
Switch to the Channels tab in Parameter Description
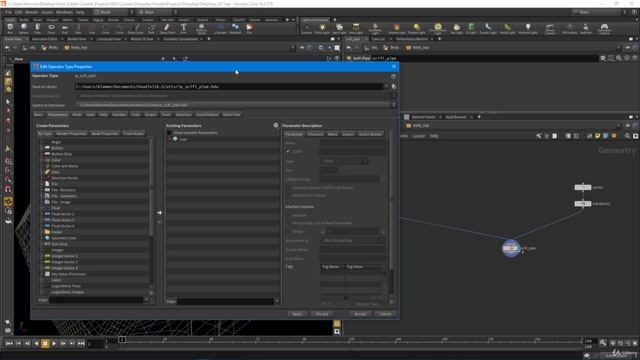315,134
